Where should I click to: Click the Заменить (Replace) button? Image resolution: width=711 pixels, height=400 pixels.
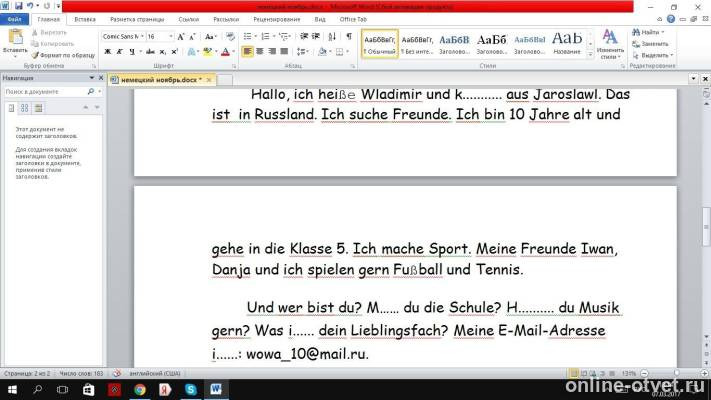click(x=651, y=44)
